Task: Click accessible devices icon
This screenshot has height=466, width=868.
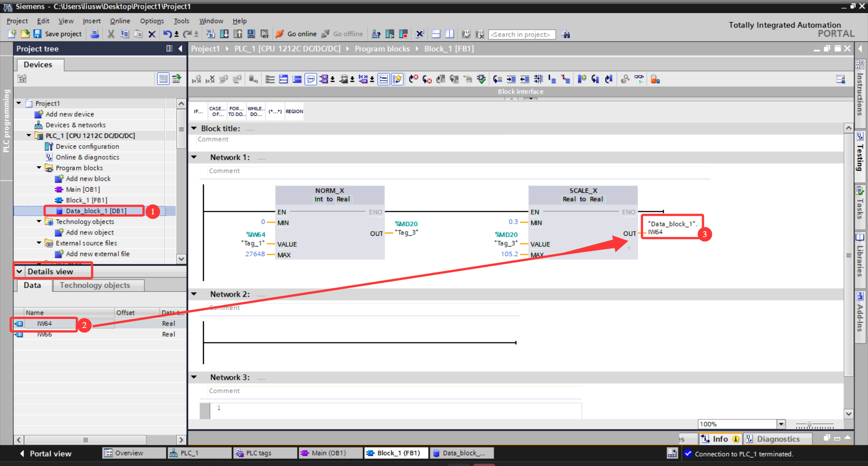Action: click(376, 34)
